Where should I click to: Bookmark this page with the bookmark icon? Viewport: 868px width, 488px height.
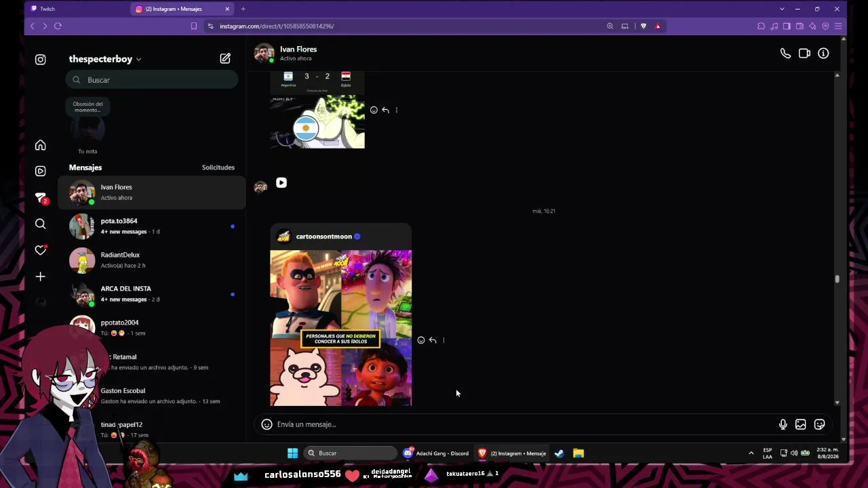coord(194,26)
